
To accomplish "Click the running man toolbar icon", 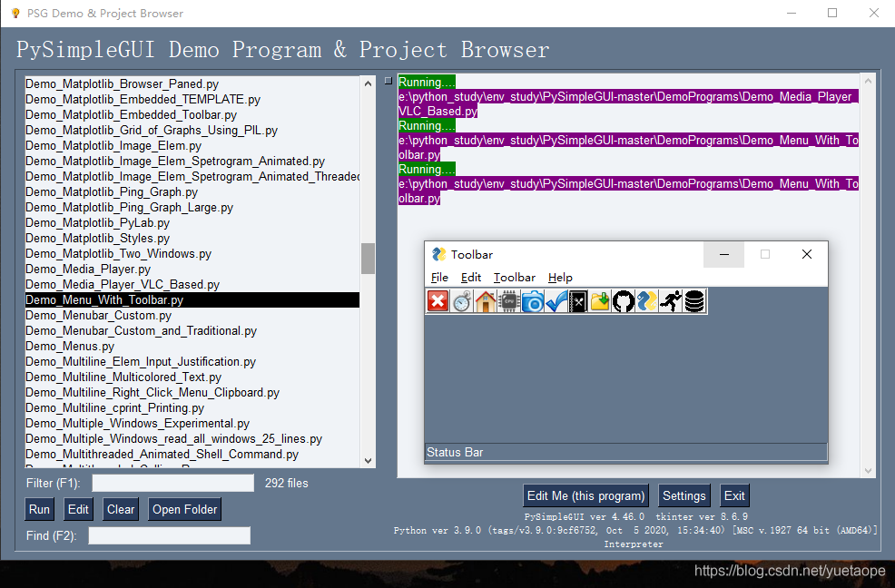I will 671,301.
